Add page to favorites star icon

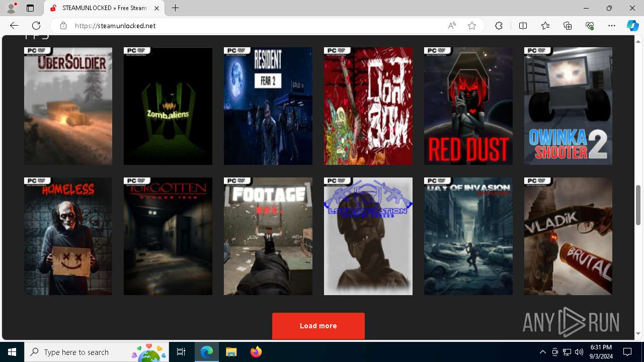point(471,26)
